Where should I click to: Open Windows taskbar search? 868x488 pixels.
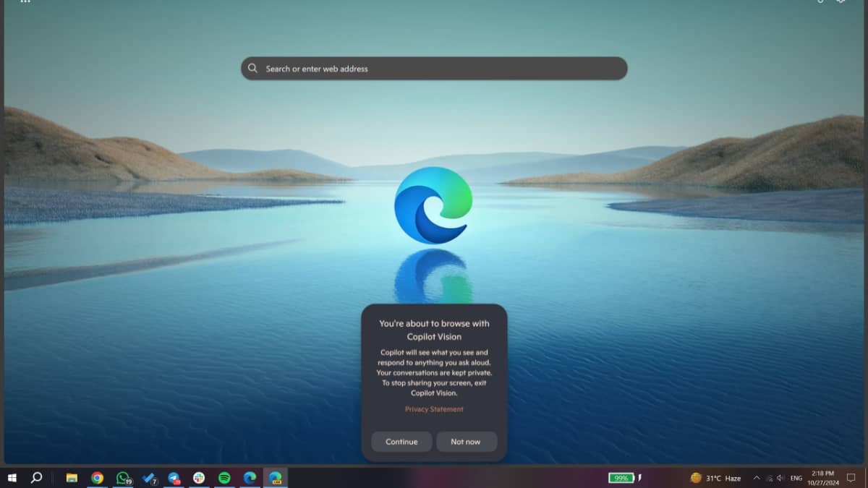[37, 478]
